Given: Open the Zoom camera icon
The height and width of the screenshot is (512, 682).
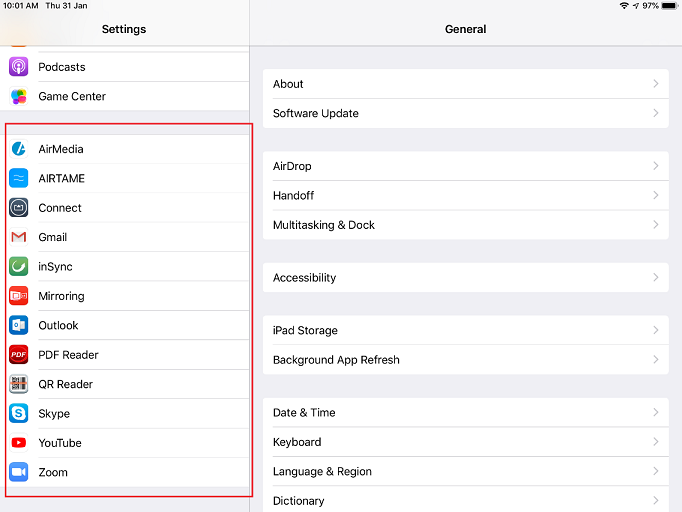Looking at the screenshot, I should tap(18, 472).
